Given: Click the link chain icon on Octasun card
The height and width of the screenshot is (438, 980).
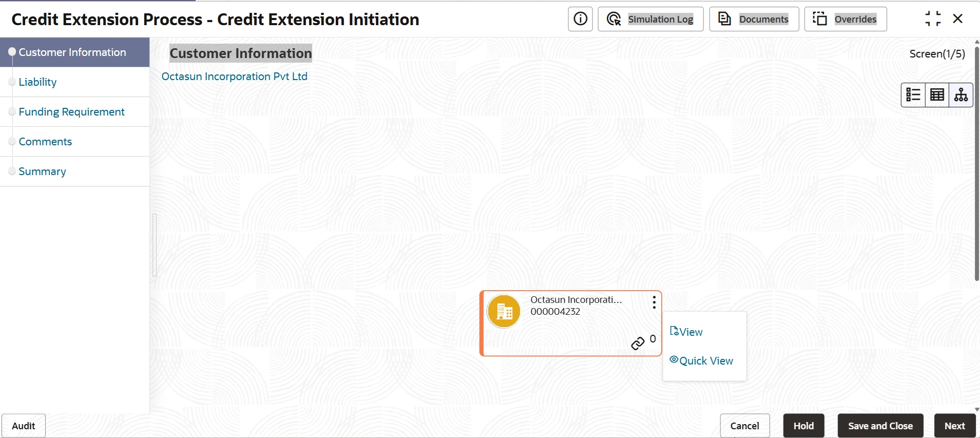Looking at the screenshot, I should pyautogui.click(x=638, y=344).
